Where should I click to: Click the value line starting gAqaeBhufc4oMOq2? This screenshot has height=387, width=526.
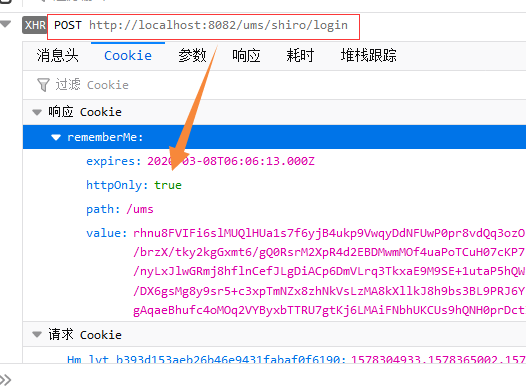pos(329,310)
